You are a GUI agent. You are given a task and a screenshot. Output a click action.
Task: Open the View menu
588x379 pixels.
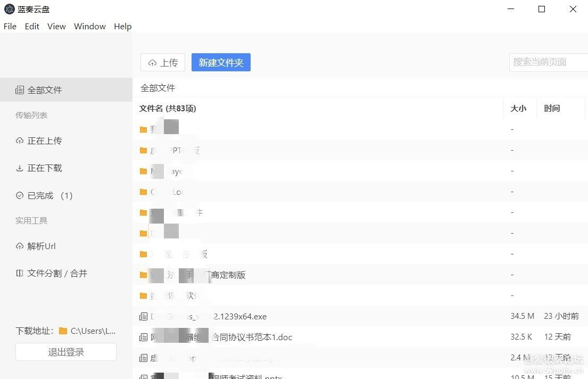click(x=56, y=26)
